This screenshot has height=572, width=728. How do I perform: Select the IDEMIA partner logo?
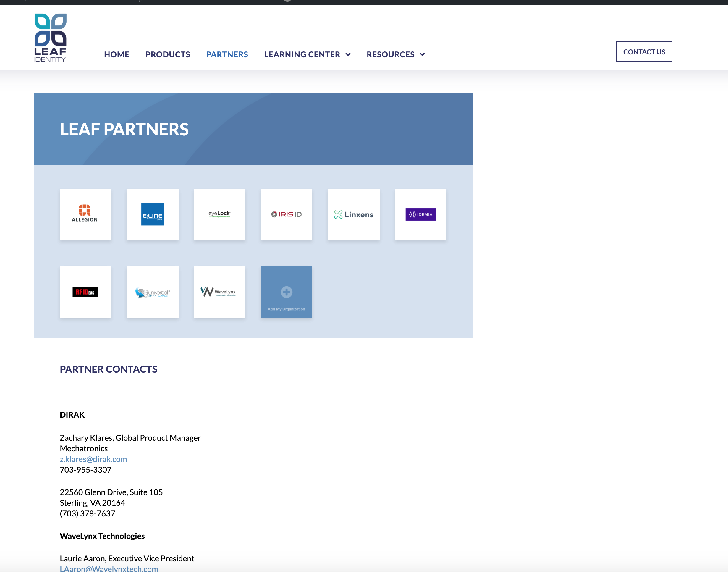click(420, 214)
